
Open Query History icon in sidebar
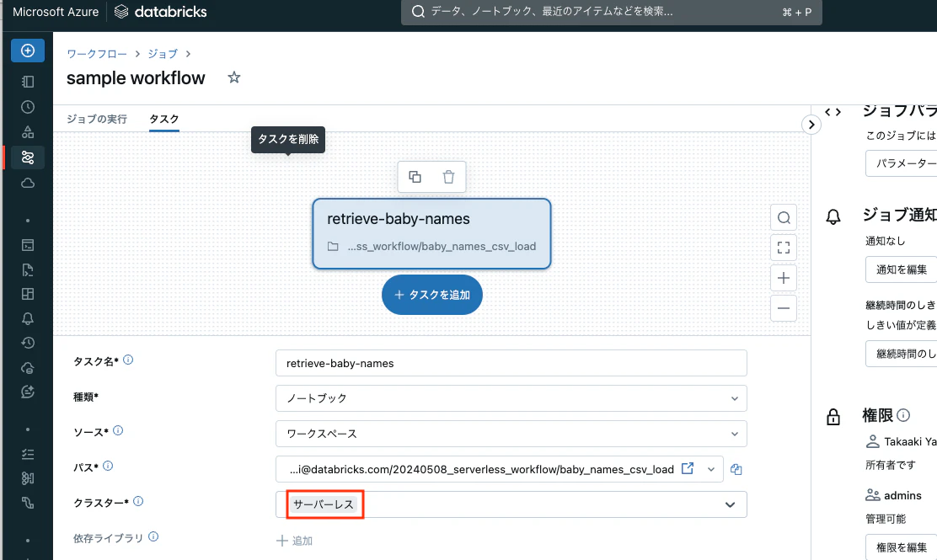[28, 343]
